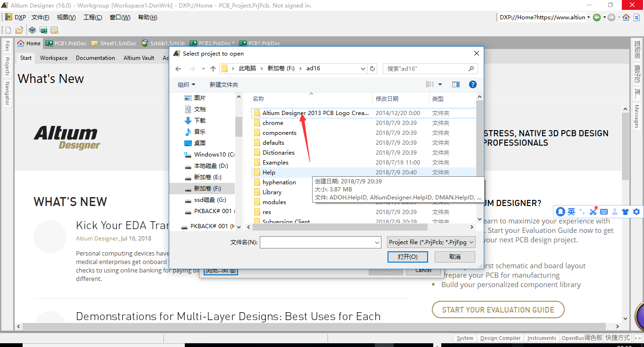Click up-one-level arrow in file dialog
644x347 pixels.
213,69
